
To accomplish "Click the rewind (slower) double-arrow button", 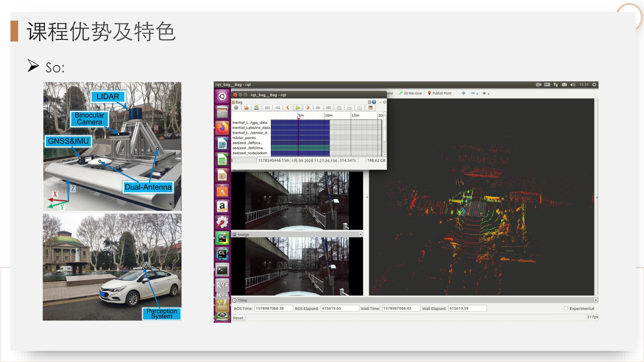I will [278, 108].
